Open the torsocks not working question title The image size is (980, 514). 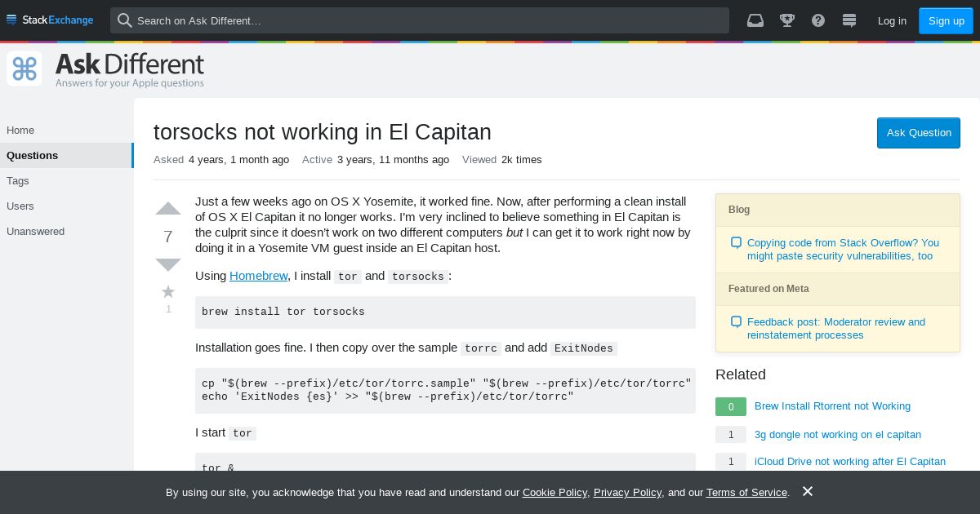pos(323,132)
